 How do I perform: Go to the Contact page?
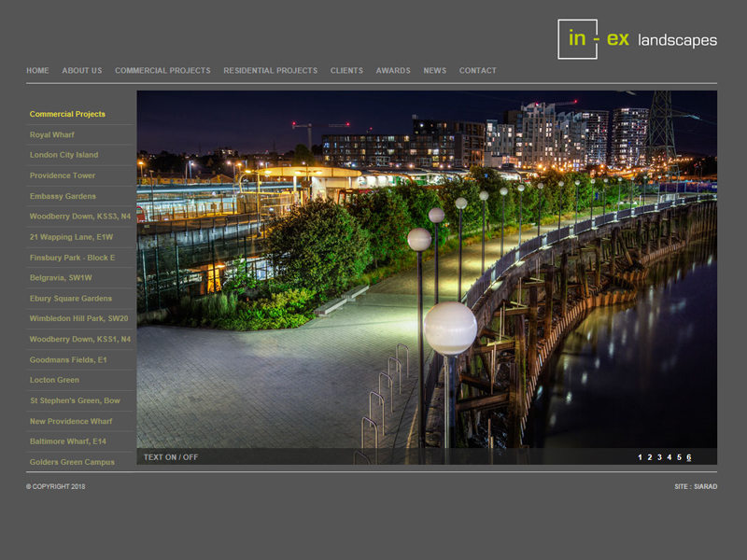[x=477, y=71]
